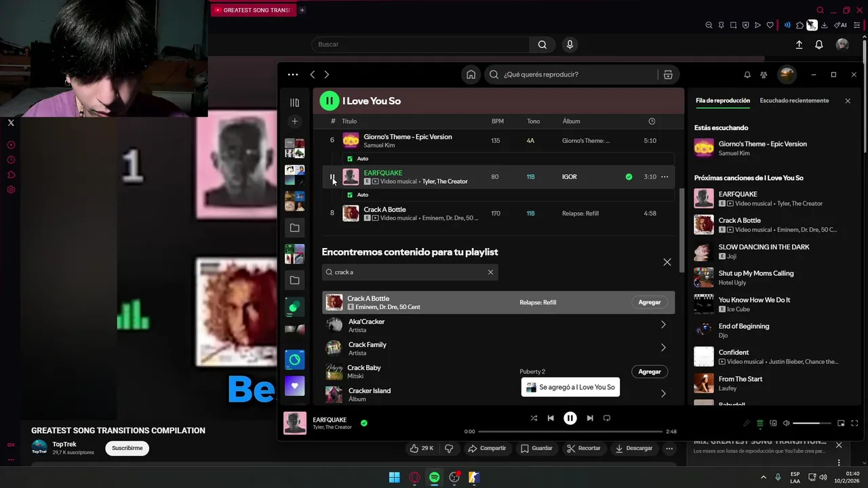Viewport: 868px width, 488px height.
Task: Toggle EARFQUAKE saved check in track row
Action: pyautogui.click(x=629, y=177)
